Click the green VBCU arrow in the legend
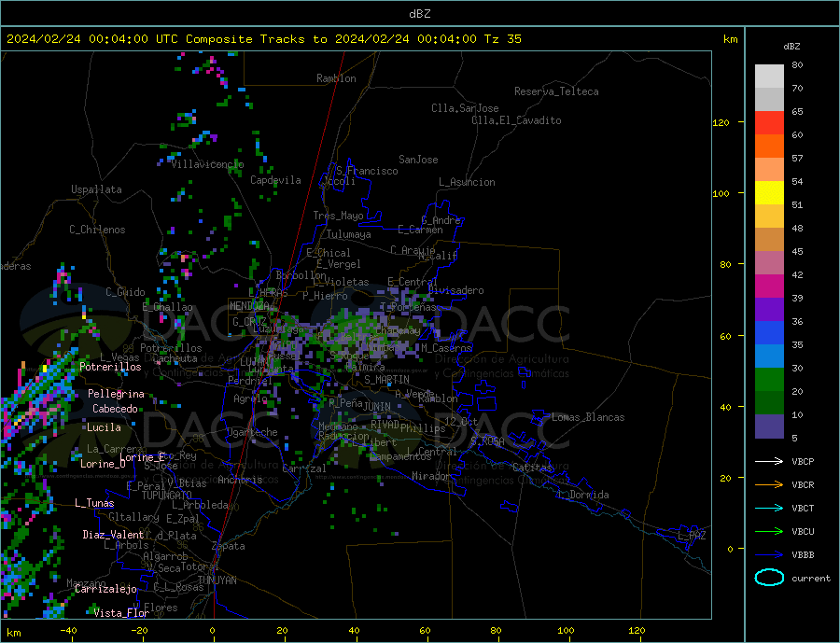This screenshot has height=643, width=840. 769,532
